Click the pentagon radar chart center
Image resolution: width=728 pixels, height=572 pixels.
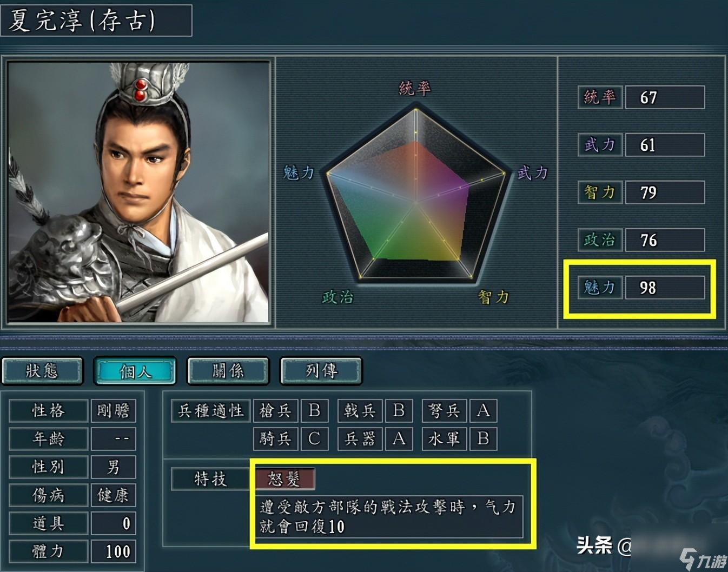(x=415, y=202)
